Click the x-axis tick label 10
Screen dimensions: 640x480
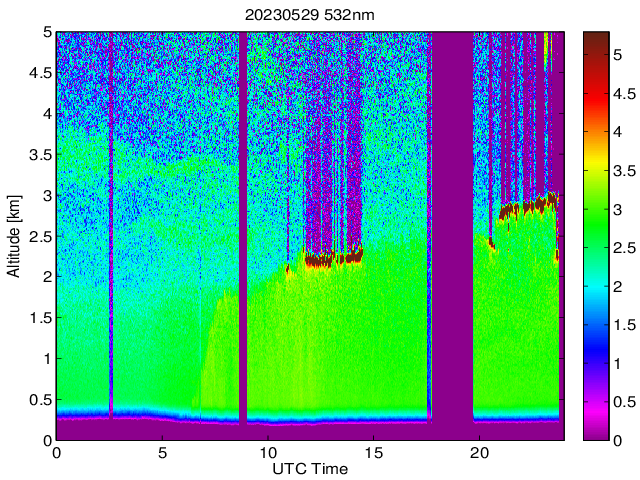[267, 452]
